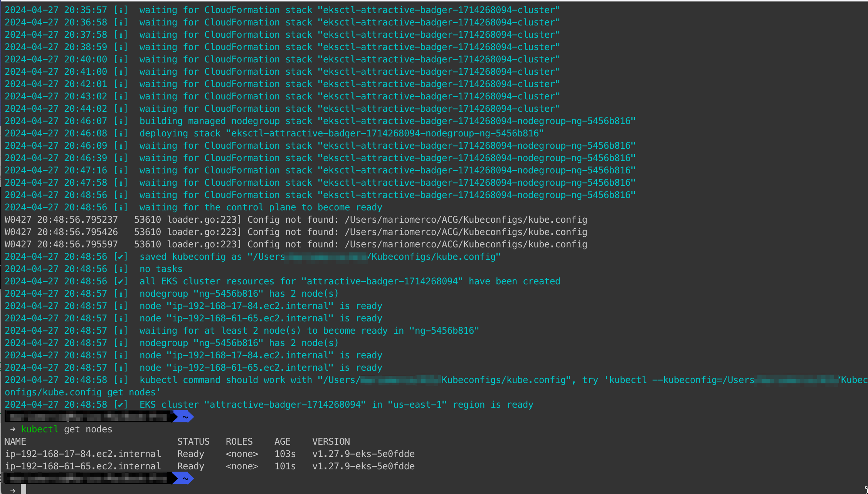Click the blue tilde prompt segment at bottom

184,479
